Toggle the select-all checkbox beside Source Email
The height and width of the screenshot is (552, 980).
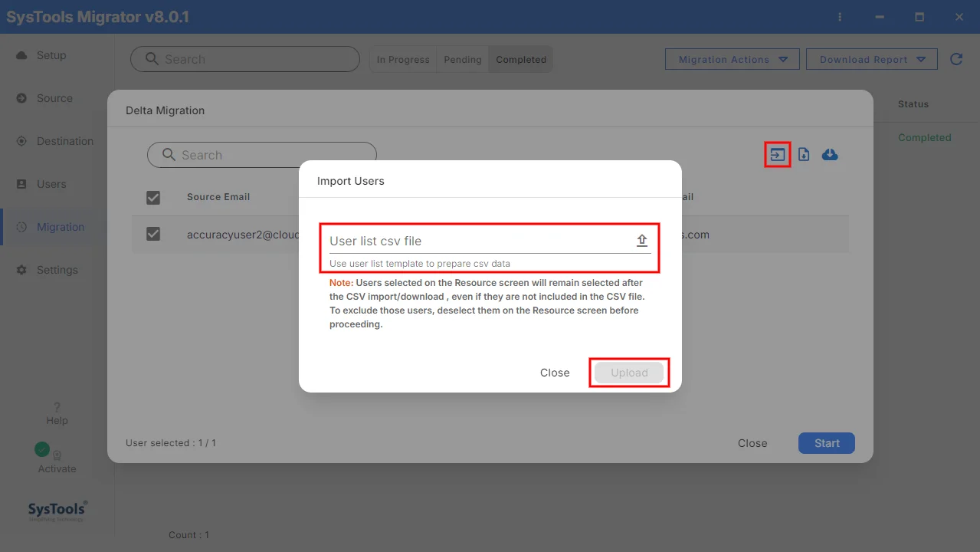[x=153, y=198]
